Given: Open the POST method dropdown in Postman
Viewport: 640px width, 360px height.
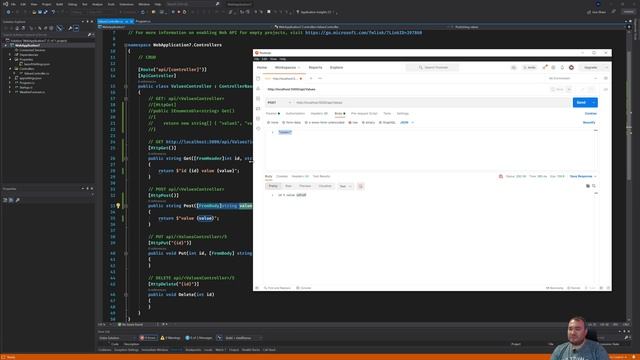Looking at the screenshot, I should 279,102.
